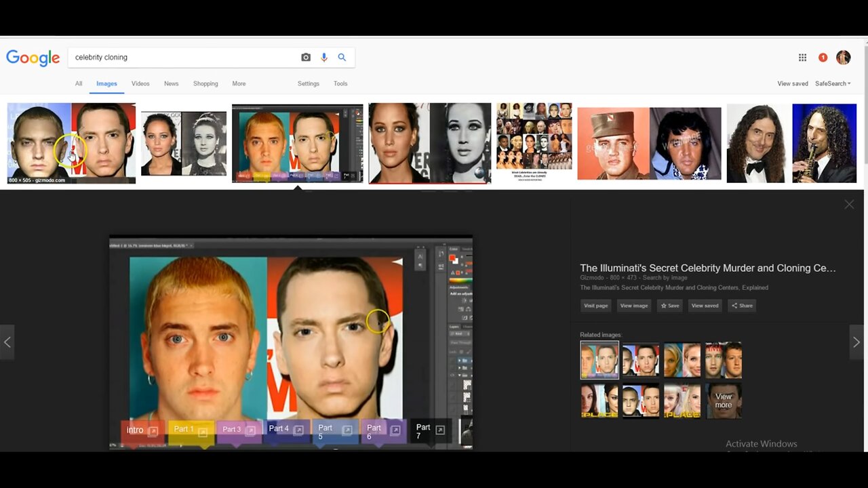Open the SafeSearch dropdown
Image resolution: width=868 pixels, height=488 pixels.
[833, 83]
